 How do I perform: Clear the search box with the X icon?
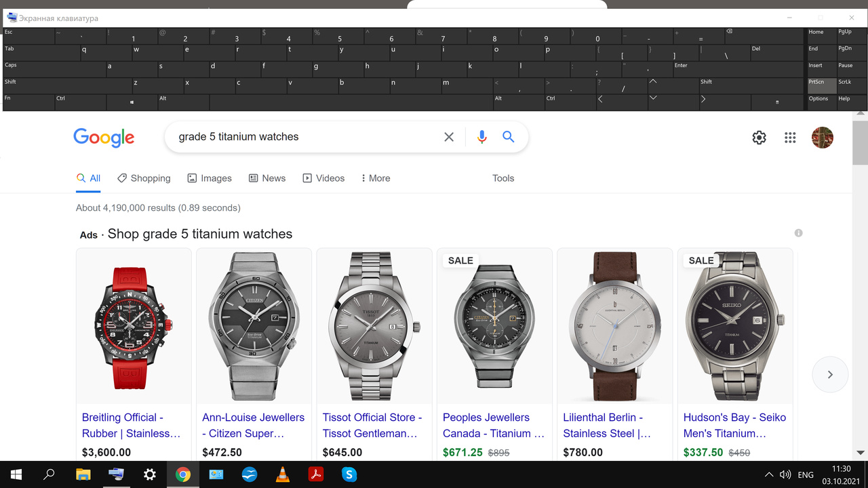(x=449, y=137)
